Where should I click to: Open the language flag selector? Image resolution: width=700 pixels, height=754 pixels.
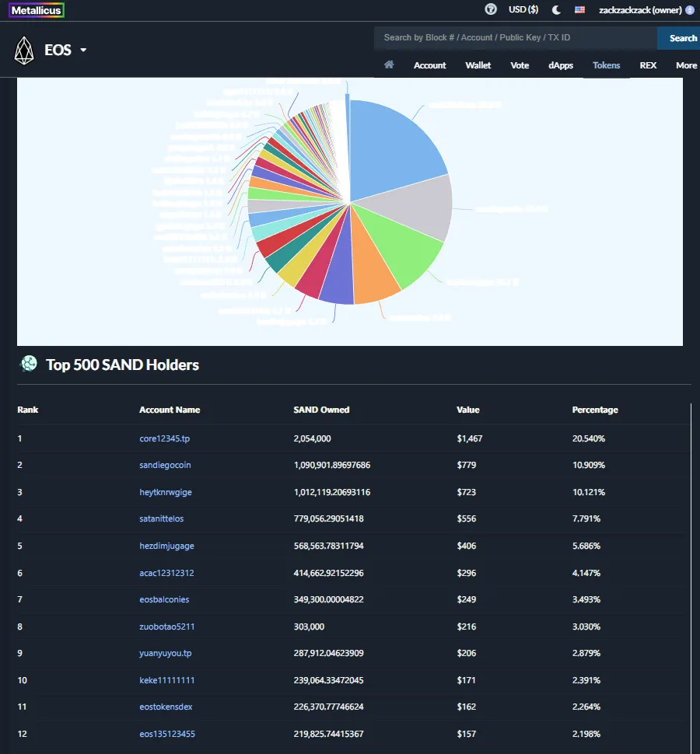pyautogui.click(x=579, y=9)
